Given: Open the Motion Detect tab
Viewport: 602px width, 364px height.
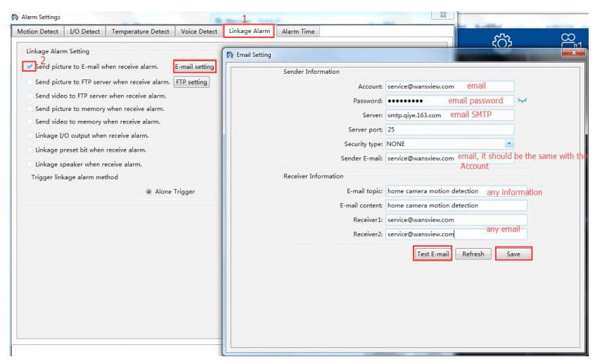Looking at the screenshot, I should click(38, 32).
